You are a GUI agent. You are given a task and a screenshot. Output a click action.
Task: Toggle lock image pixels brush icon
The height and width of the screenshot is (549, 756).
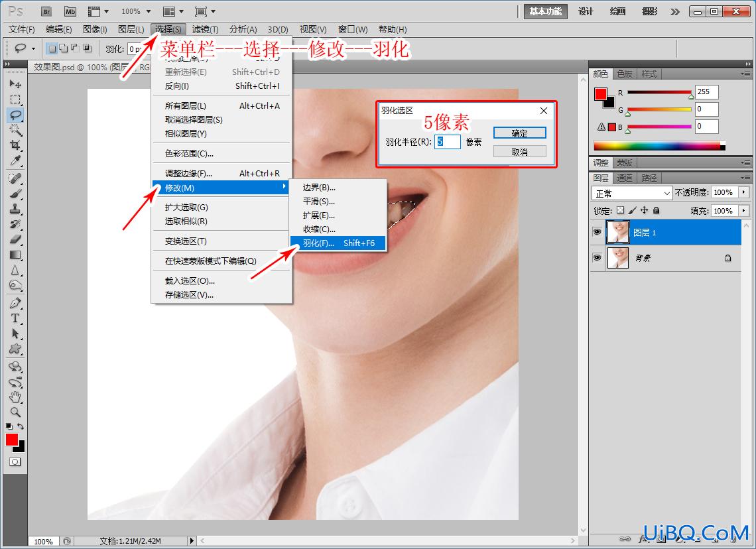[x=632, y=210]
